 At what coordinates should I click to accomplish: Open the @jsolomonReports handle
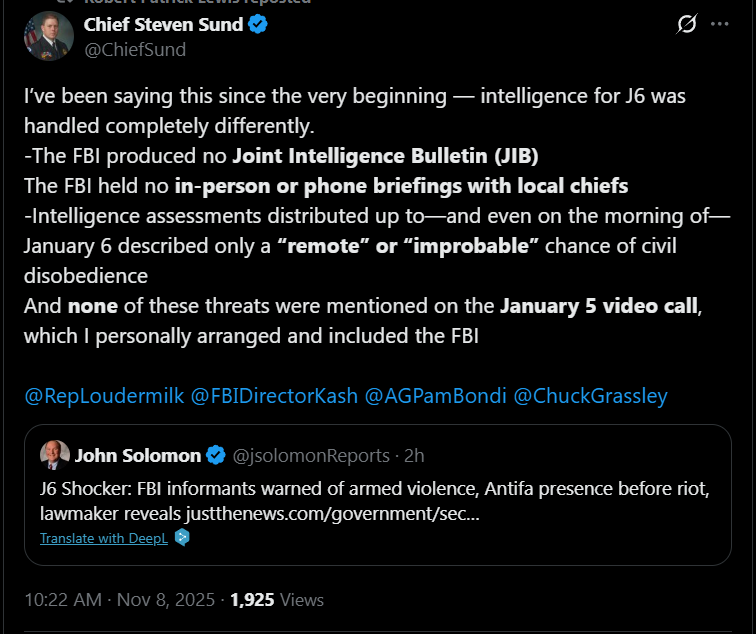(x=311, y=456)
